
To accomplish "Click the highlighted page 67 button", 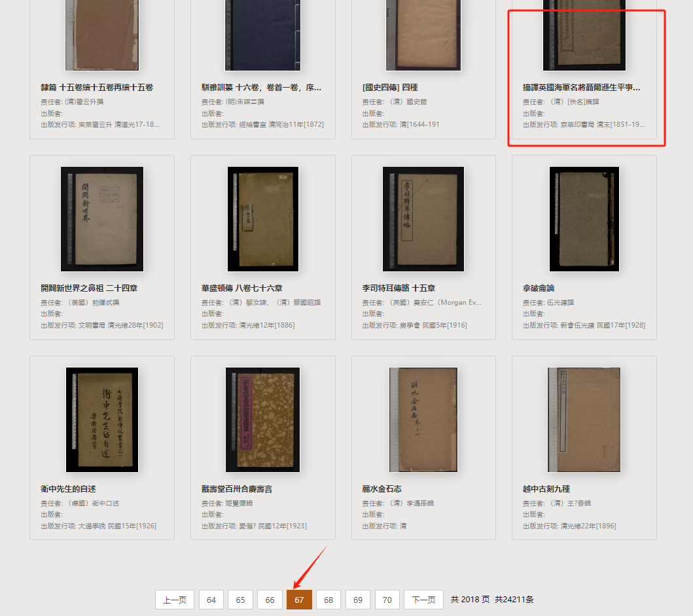I will (299, 600).
